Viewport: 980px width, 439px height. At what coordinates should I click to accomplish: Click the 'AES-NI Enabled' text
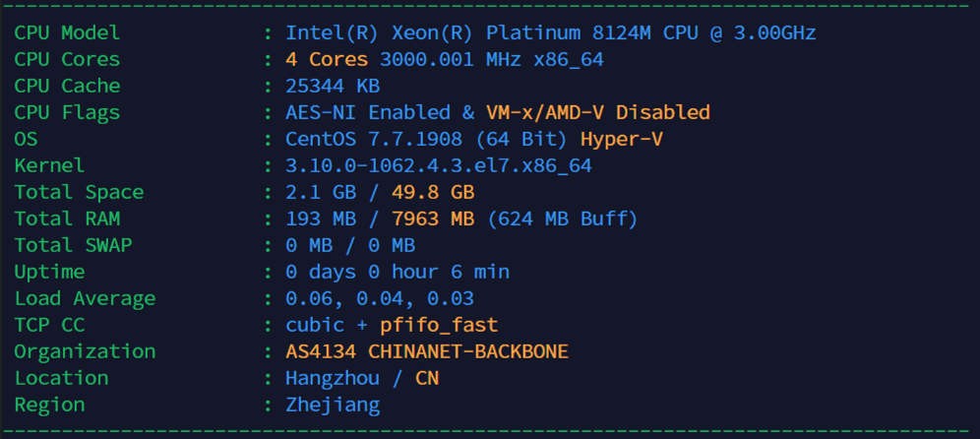coord(368,112)
